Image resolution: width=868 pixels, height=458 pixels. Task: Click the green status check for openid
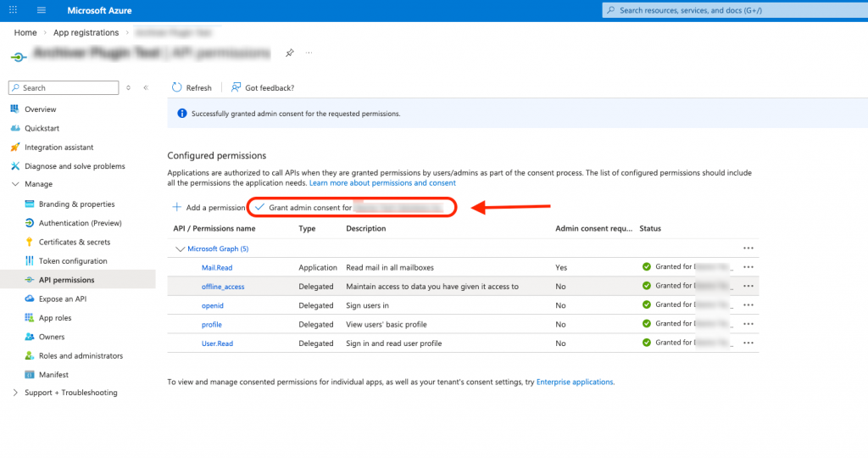pyautogui.click(x=647, y=304)
